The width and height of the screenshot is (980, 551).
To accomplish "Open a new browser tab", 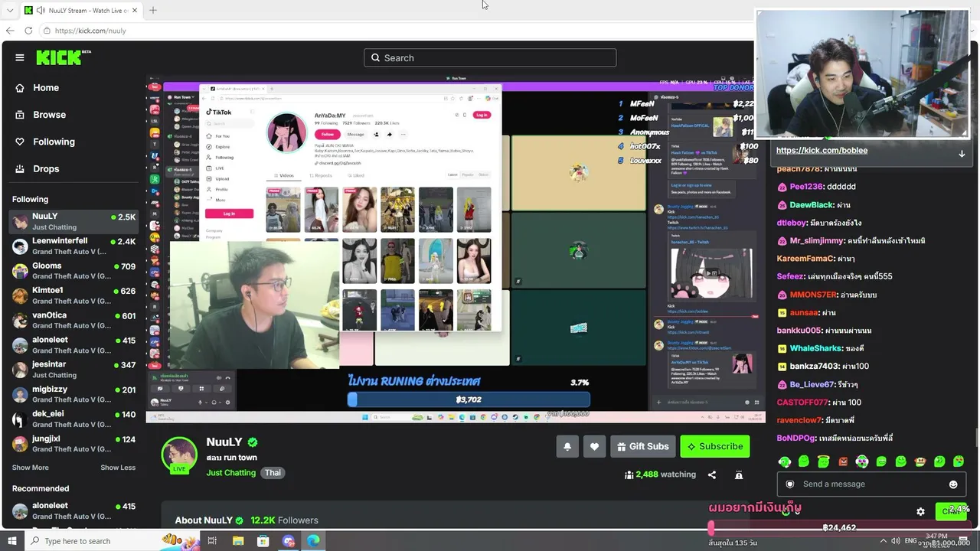I will 152,11.
